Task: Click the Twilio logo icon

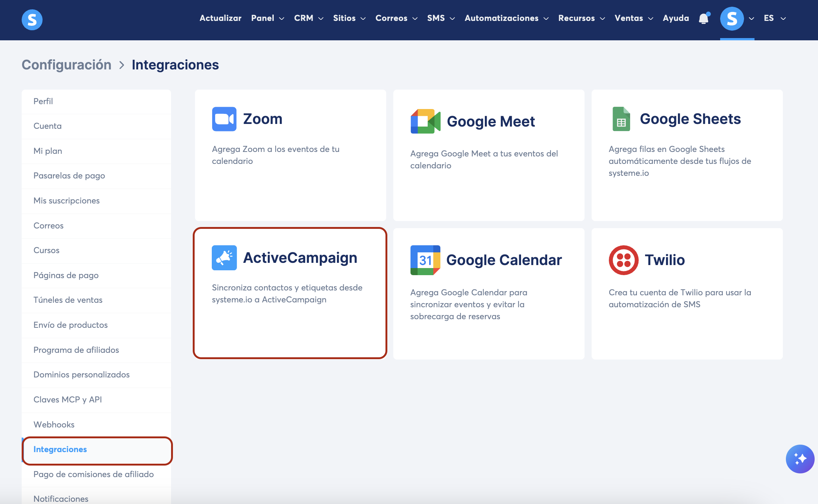Action: coord(623,260)
